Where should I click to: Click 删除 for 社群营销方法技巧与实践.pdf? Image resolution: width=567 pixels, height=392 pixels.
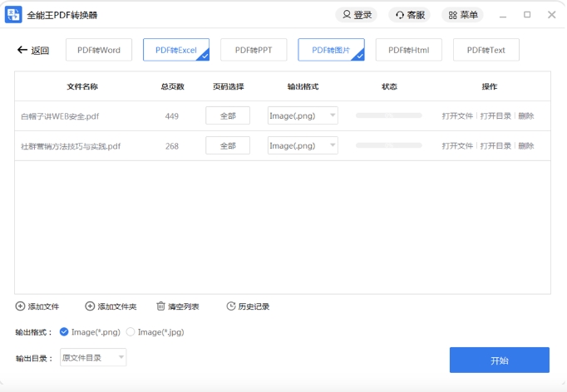click(x=526, y=146)
